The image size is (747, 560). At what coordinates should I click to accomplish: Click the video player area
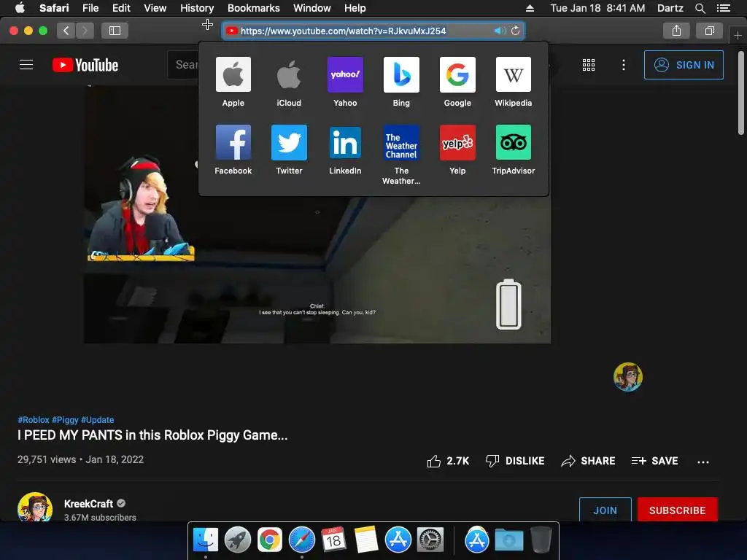coord(317,269)
